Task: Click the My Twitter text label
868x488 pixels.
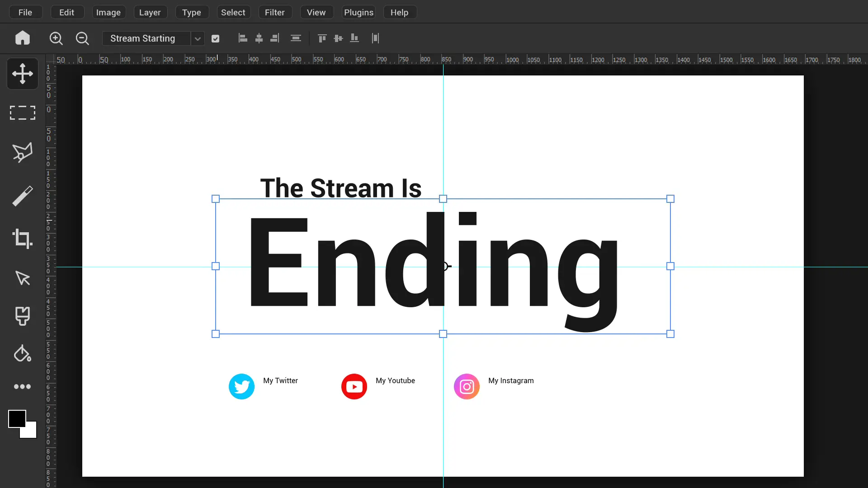Action: [280, 380]
